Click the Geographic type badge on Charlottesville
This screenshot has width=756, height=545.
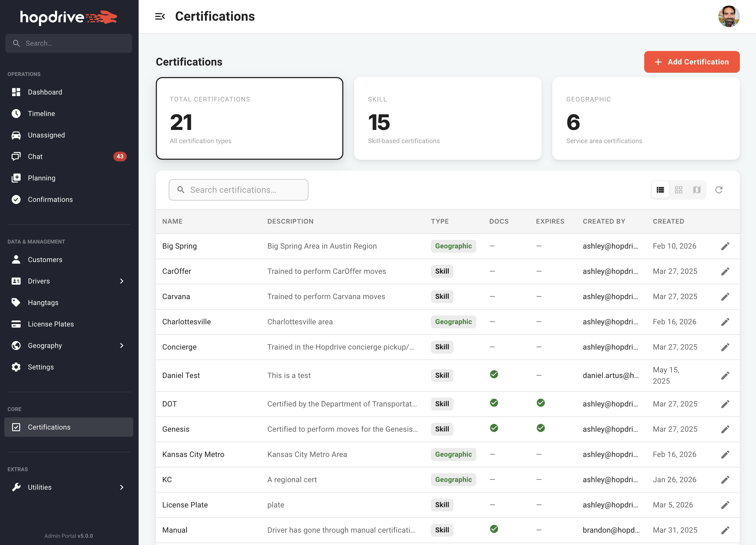click(x=453, y=322)
